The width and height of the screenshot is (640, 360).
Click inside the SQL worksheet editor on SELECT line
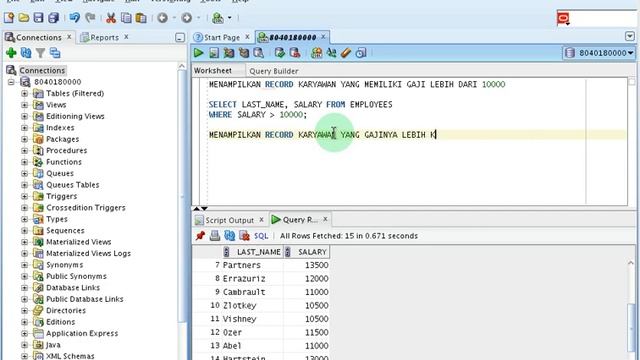[x=300, y=104]
